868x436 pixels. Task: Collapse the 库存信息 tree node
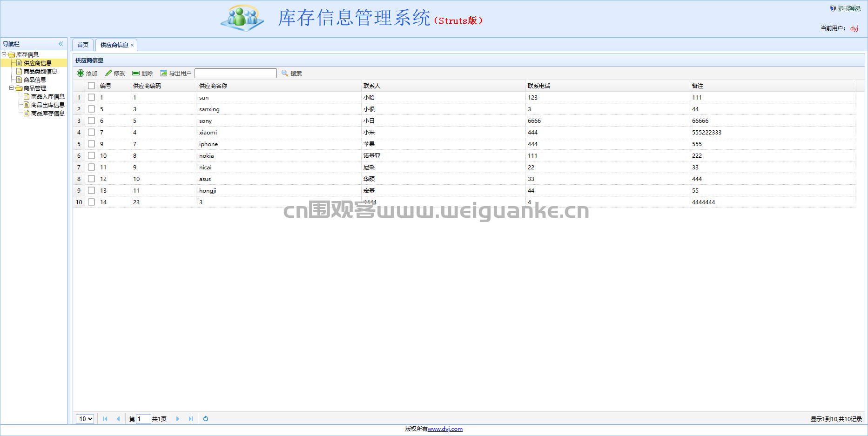[x=4, y=54]
